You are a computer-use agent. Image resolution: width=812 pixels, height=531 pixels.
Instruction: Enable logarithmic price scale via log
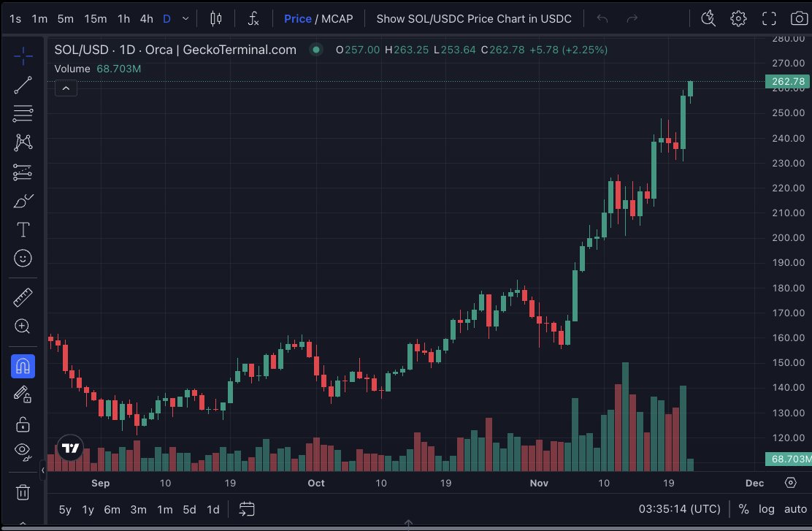767,509
